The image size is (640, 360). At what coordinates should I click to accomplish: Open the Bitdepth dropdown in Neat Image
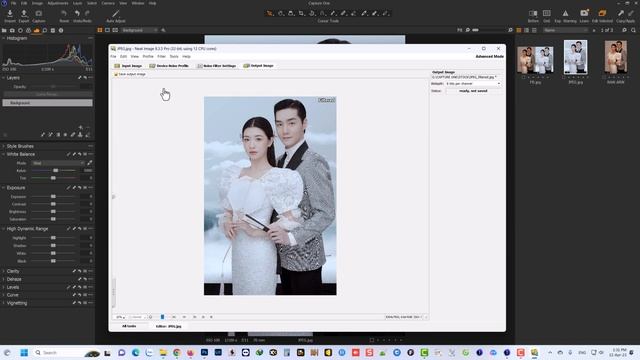(473, 84)
